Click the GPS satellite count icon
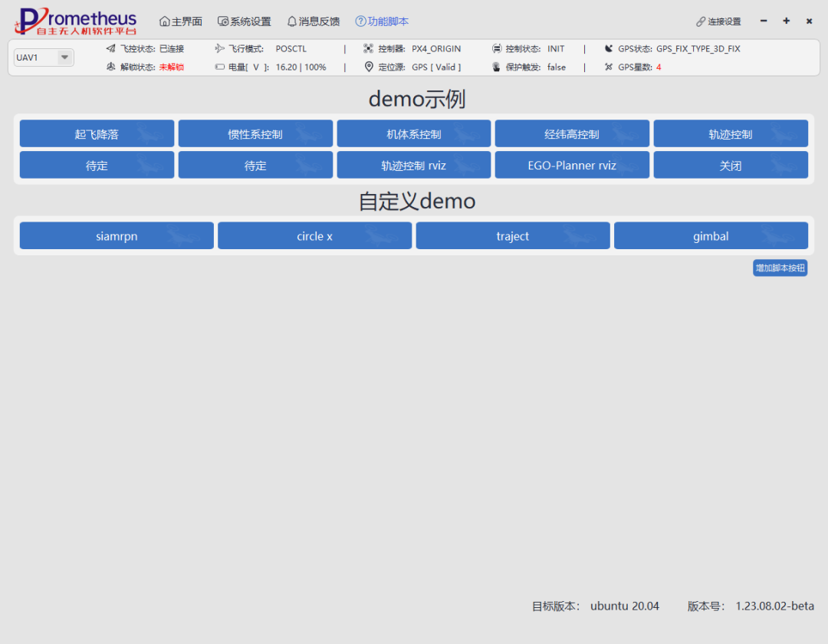Viewport: 828px width, 644px height. point(609,67)
